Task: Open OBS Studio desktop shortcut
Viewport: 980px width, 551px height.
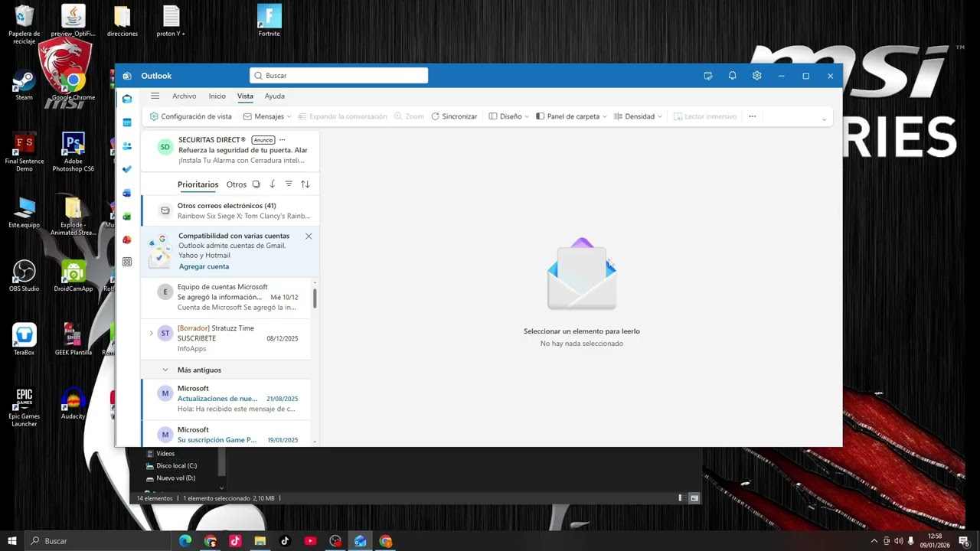Action: 24,276
